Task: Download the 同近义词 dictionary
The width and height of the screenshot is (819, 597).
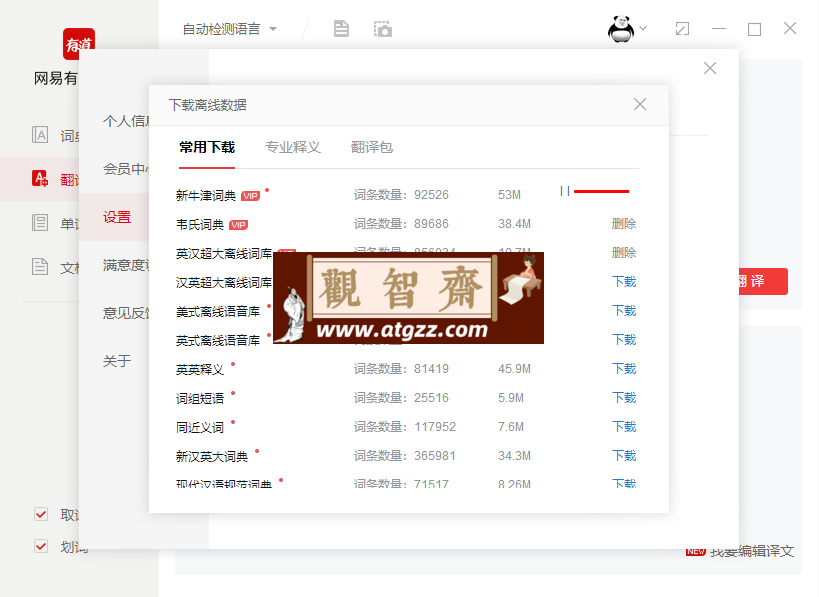Action: click(624, 427)
